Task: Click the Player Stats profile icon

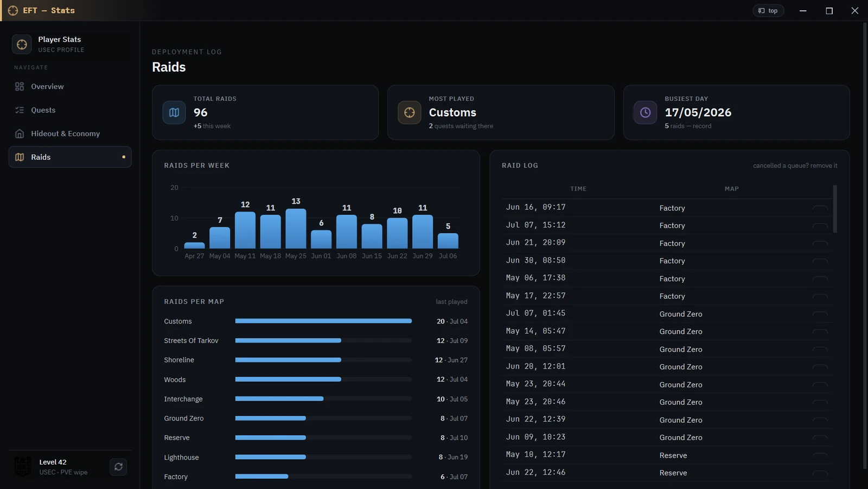Action: pyautogui.click(x=22, y=44)
